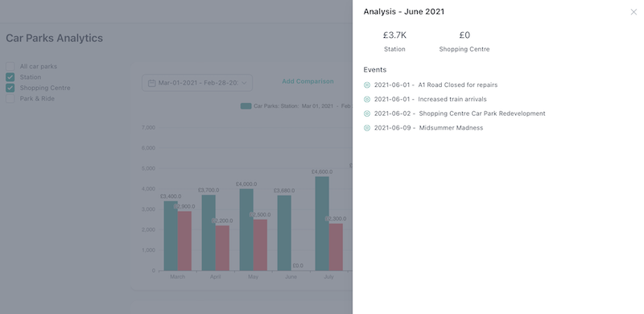Enable the Park & Ride checkbox
The image size is (644, 314).
click(x=10, y=99)
